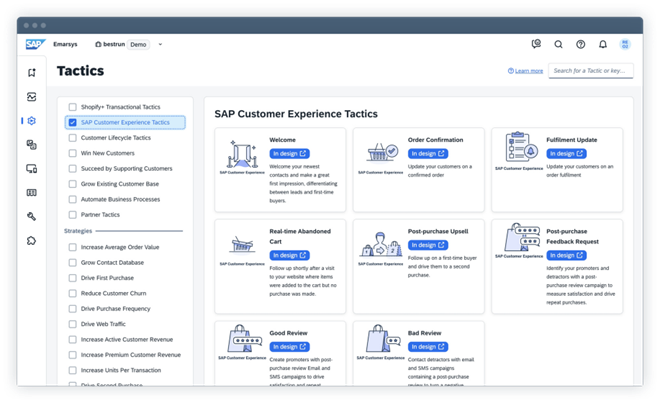Click In design button on Welcome tactic
The height and width of the screenshot is (403, 660).
point(290,154)
